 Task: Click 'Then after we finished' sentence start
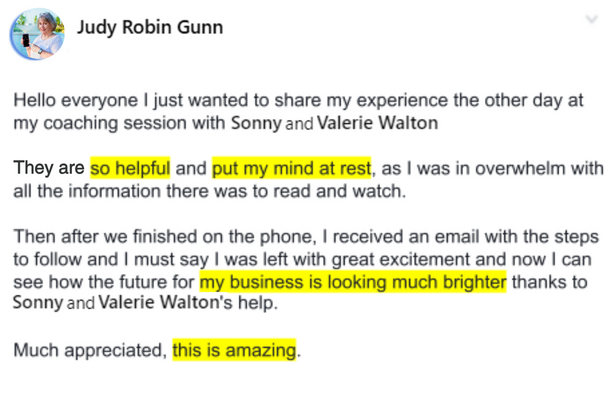tap(106, 237)
